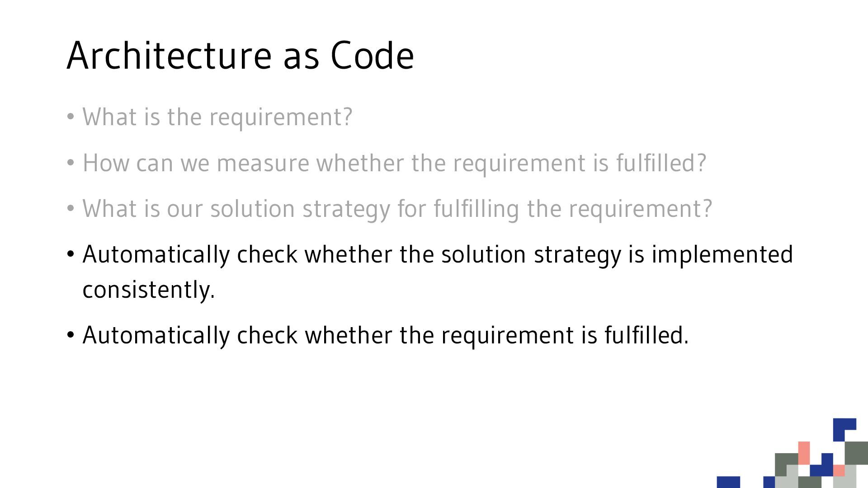868x488 pixels.
Task: Click the 'Architecture as Code' slide title
Action: click(x=240, y=55)
